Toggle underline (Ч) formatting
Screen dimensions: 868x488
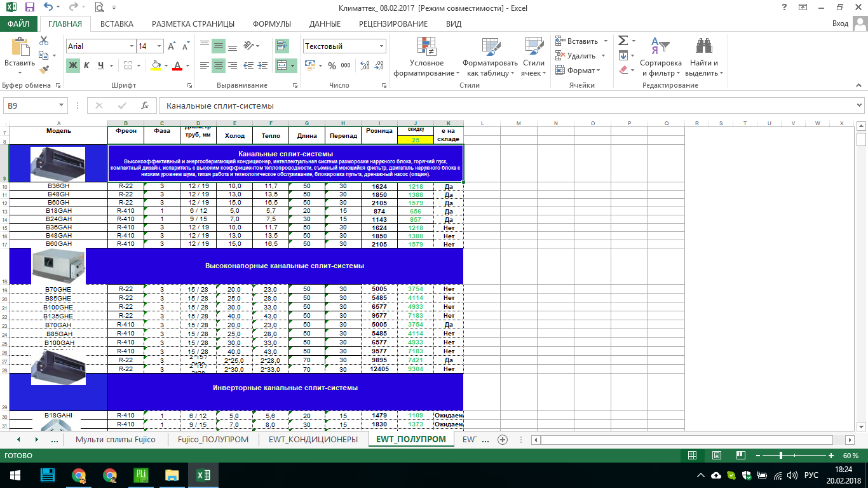click(x=101, y=65)
